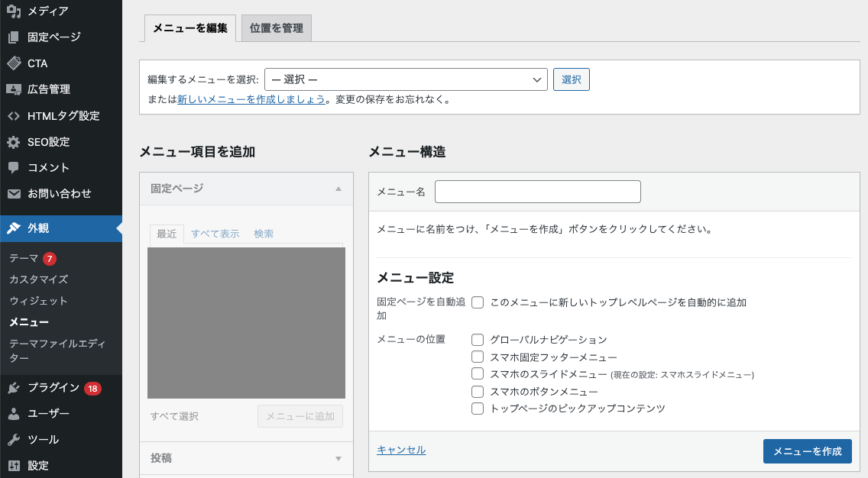Check スマホのスライドメニュー location
Screen dimensions: 868x478
[478, 374]
